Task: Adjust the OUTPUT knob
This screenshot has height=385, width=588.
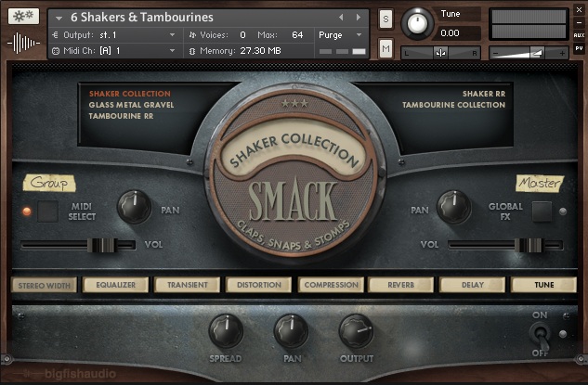Action: click(x=357, y=331)
